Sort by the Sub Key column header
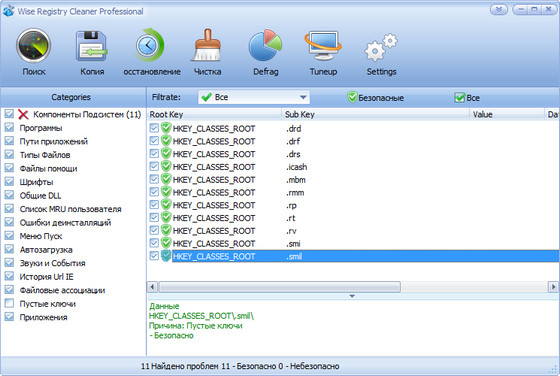 click(375, 114)
